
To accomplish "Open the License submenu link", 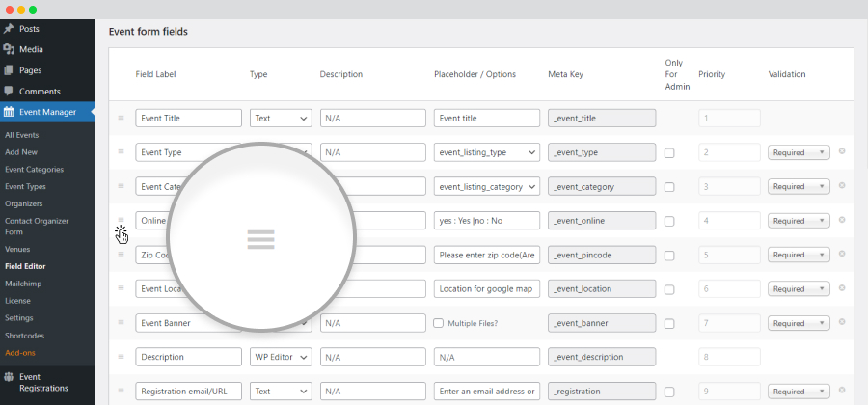I will [x=17, y=301].
